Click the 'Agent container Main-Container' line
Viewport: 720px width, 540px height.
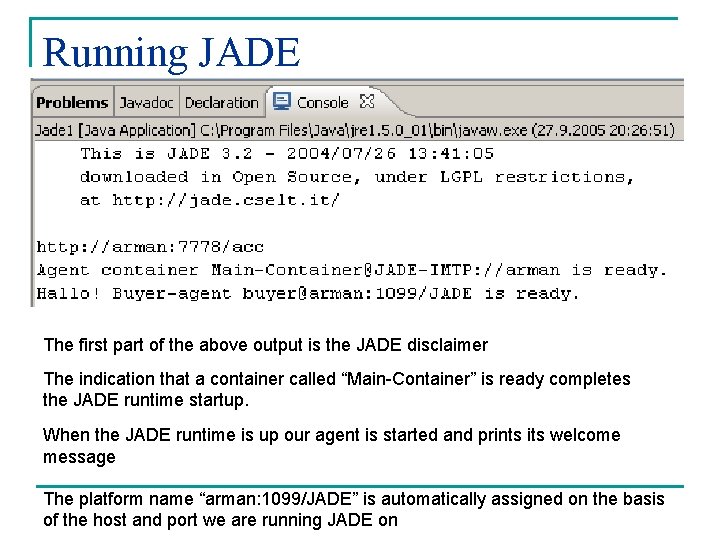click(x=352, y=270)
